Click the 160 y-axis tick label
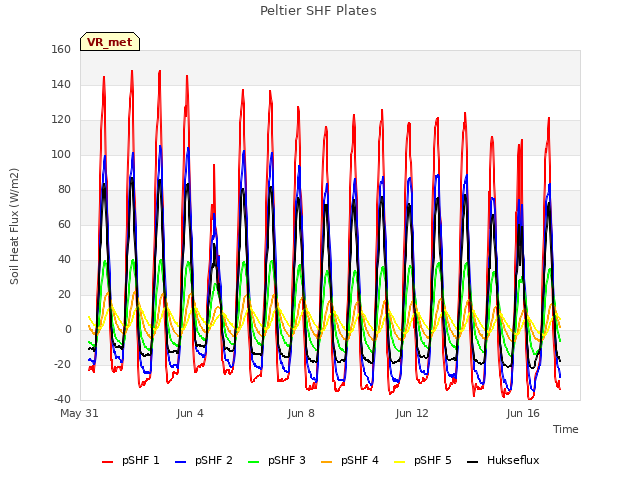Screen dimensions: 640x480 61,50
